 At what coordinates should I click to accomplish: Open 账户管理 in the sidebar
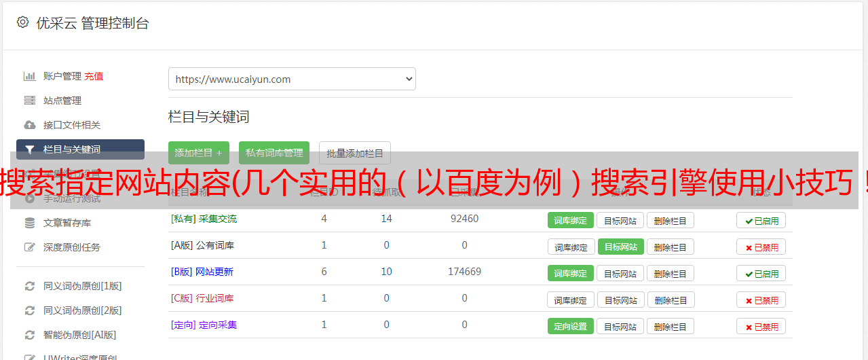[x=62, y=76]
